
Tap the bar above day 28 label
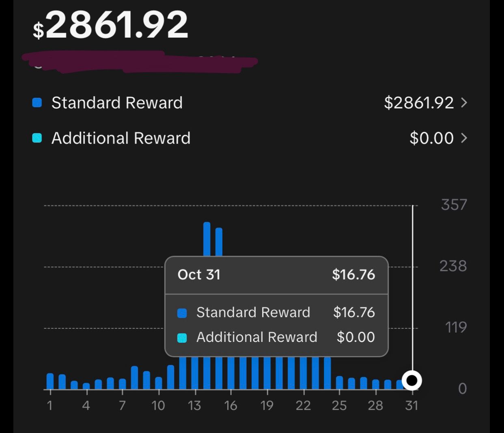coord(376,384)
